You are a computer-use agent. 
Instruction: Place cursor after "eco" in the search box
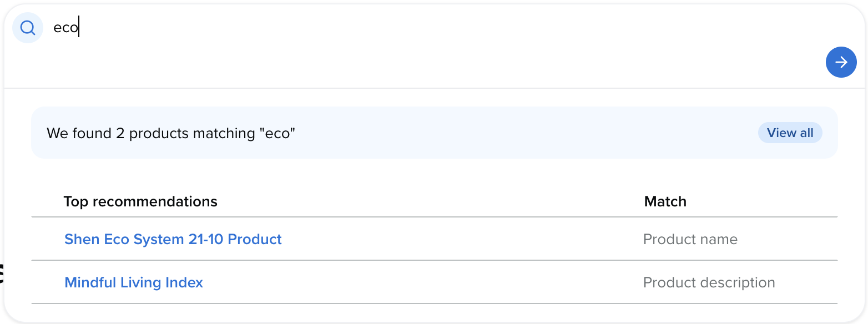click(79, 28)
